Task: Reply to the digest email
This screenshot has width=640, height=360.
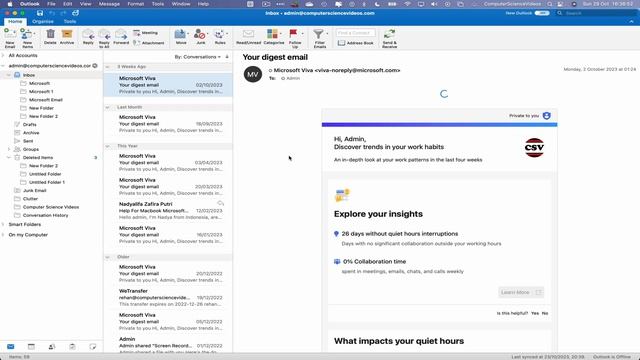Action: [88, 37]
